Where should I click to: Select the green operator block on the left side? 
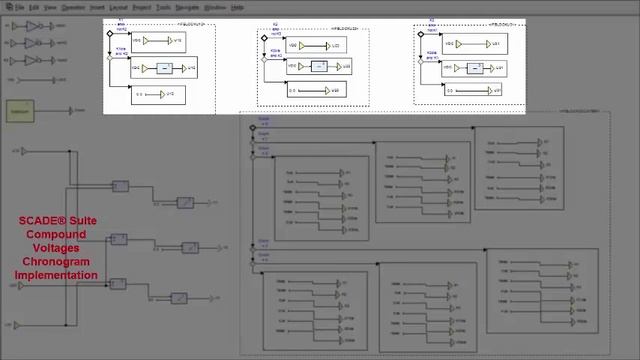pos(20,111)
